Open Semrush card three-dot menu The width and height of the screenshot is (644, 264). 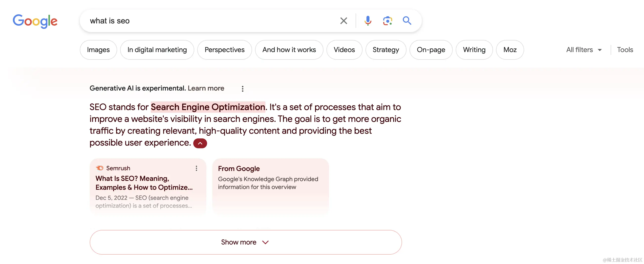tap(196, 169)
